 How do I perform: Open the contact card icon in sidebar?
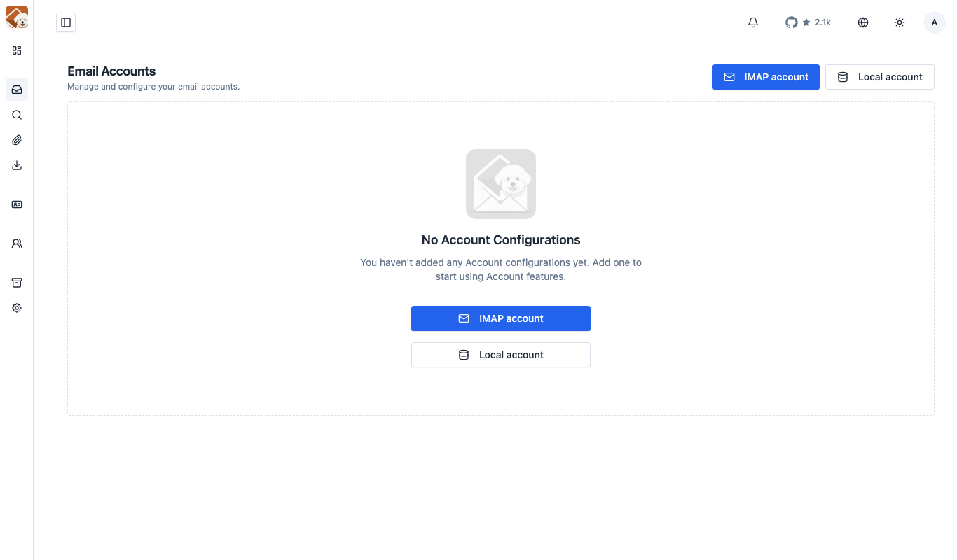click(17, 204)
